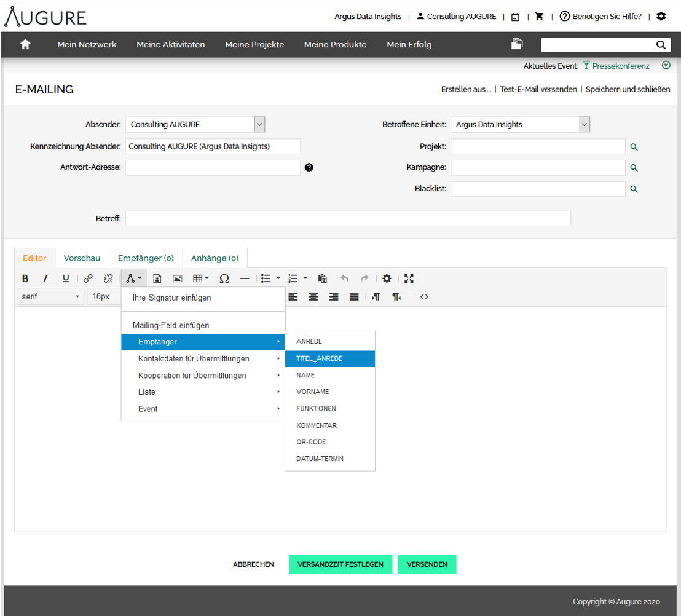This screenshot has height=616, width=681.
Task: Toggle italic formatting in editor toolbar
Action: [x=45, y=278]
